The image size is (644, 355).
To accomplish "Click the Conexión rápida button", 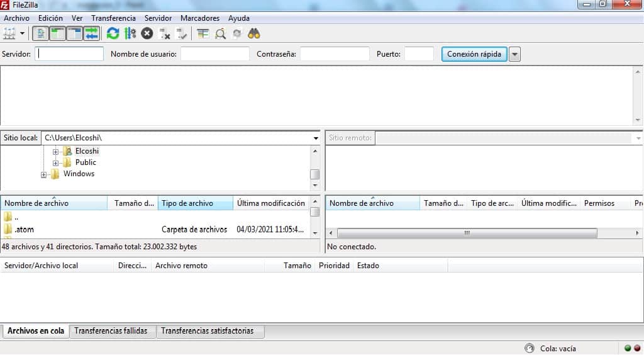I will (474, 54).
